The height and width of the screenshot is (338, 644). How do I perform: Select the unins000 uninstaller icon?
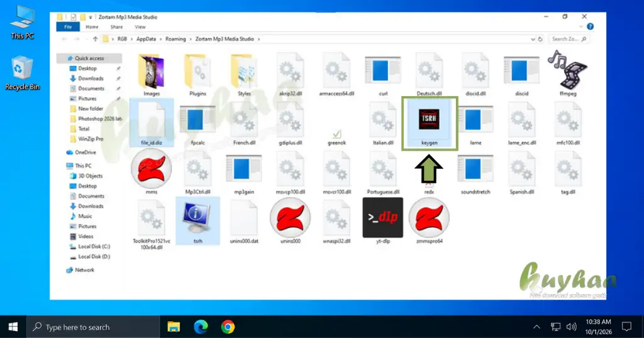coord(291,218)
